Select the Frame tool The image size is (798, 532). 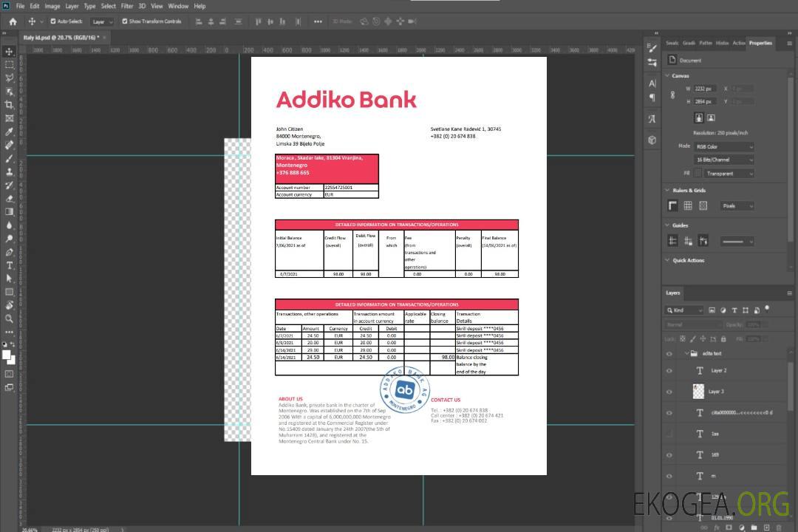click(9, 118)
